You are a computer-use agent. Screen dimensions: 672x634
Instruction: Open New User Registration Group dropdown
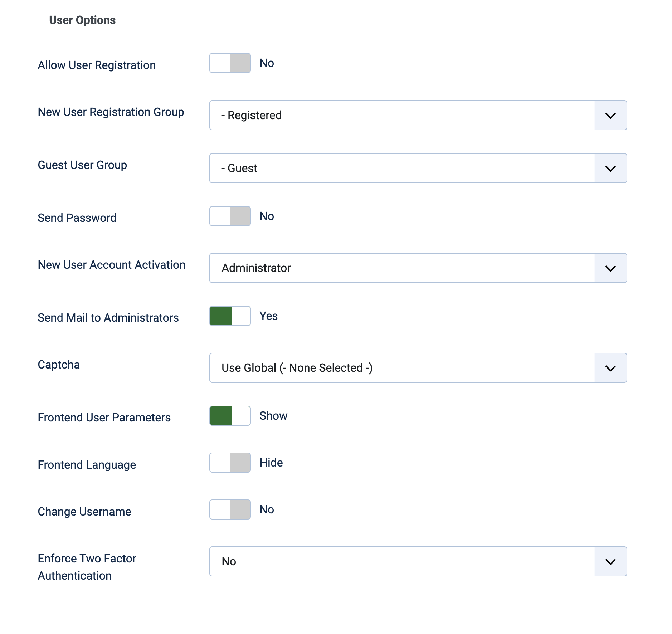click(401, 115)
